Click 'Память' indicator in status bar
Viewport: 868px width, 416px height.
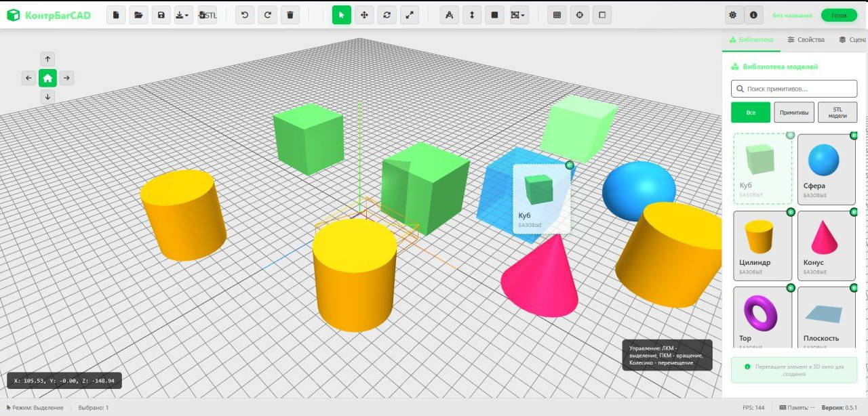797,407
